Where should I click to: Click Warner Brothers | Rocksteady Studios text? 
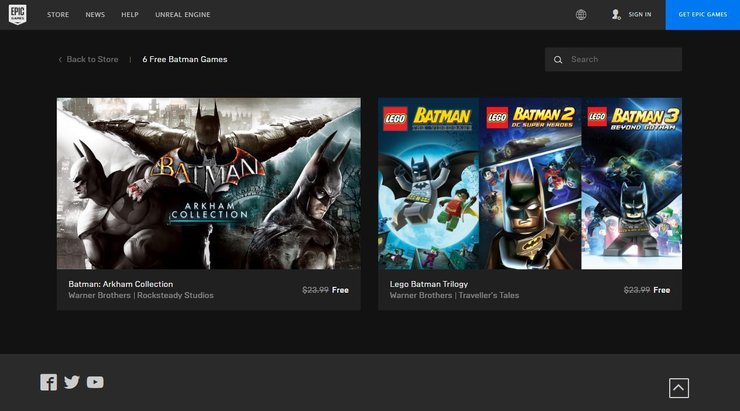141,295
